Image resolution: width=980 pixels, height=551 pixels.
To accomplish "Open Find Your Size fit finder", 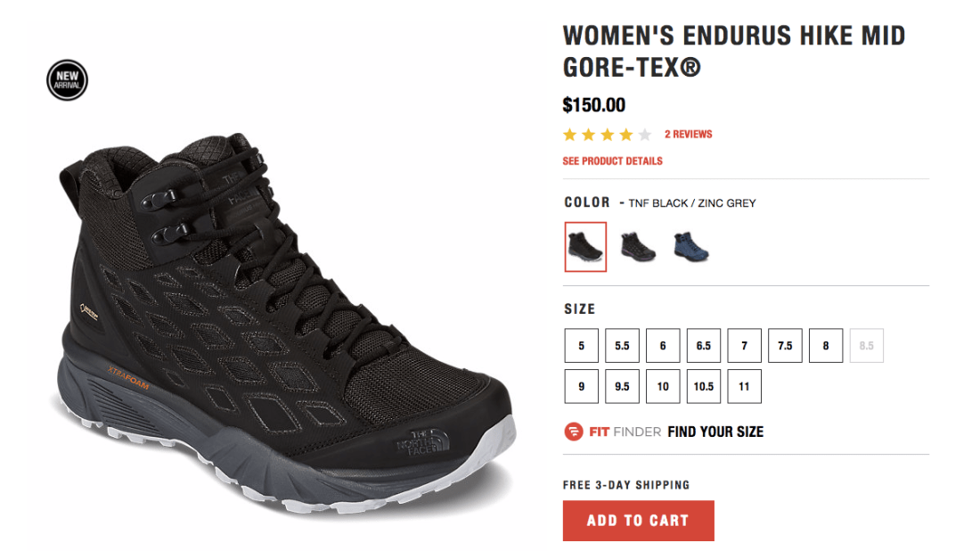I will [x=715, y=432].
